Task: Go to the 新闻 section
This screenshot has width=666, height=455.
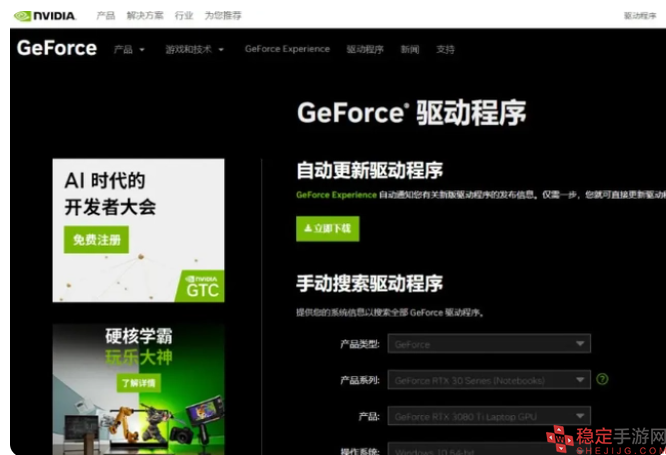Action: point(410,50)
